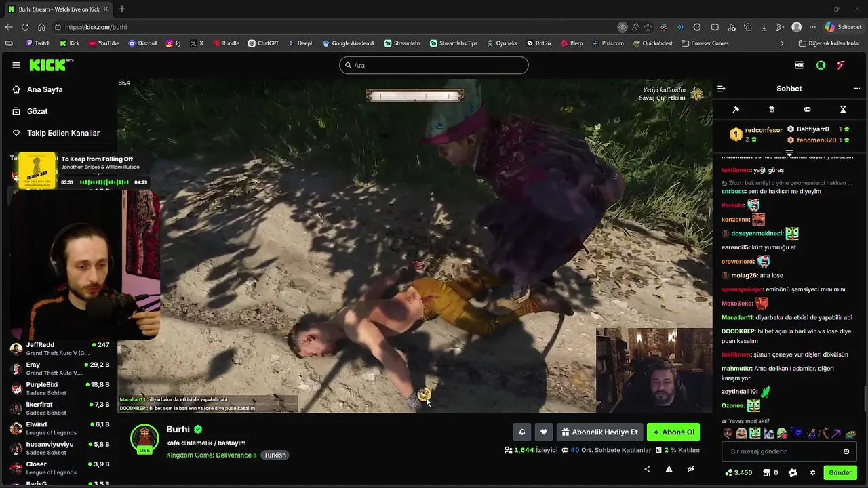
Task: Click Kingdom Come: Deliverance II category link
Action: pos(212,455)
